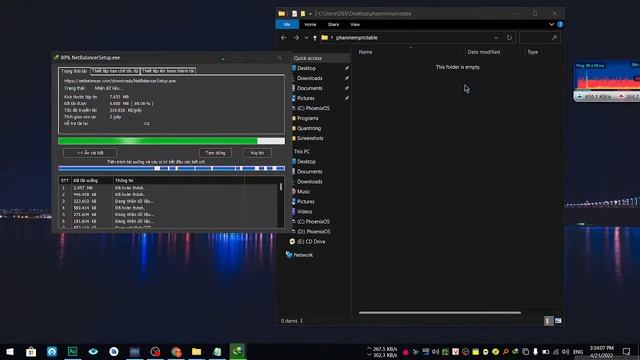Go back in File Explorer navigation
Viewport: 640px width, 360px height.
[x=284, y=38]
